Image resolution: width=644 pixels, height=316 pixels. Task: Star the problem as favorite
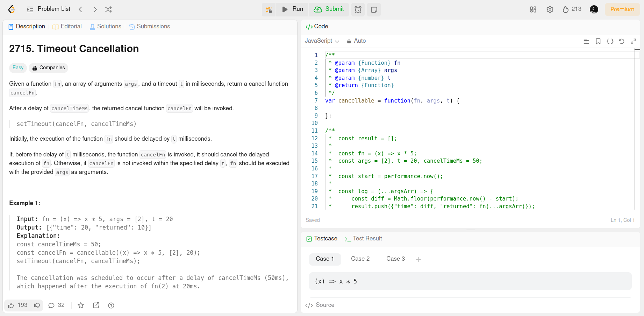tap(81, 306)
